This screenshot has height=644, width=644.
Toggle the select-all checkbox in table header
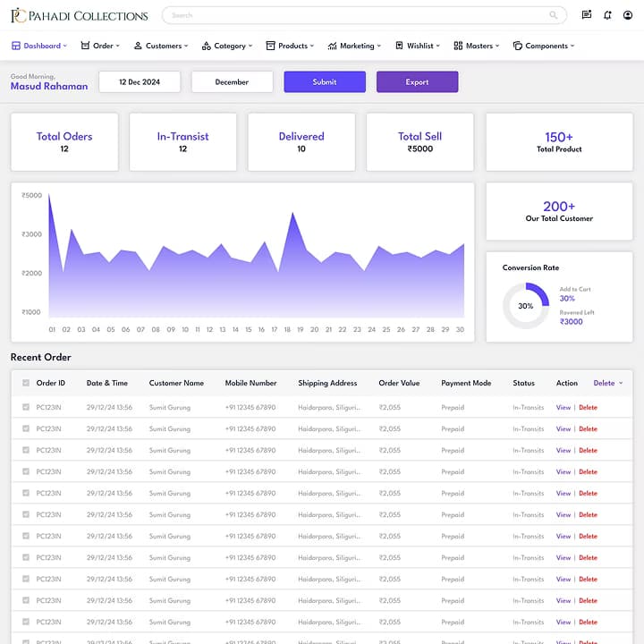click(26, 383)
